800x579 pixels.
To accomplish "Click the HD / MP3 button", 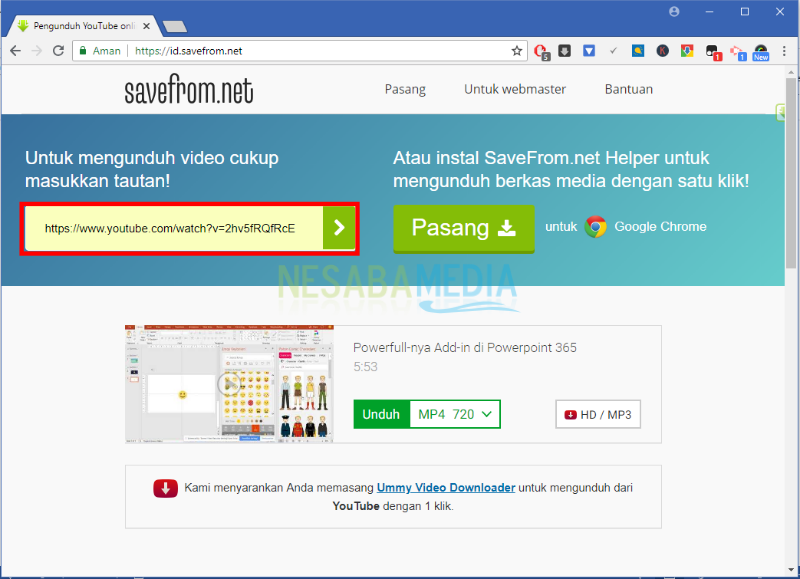I will 598,415.
